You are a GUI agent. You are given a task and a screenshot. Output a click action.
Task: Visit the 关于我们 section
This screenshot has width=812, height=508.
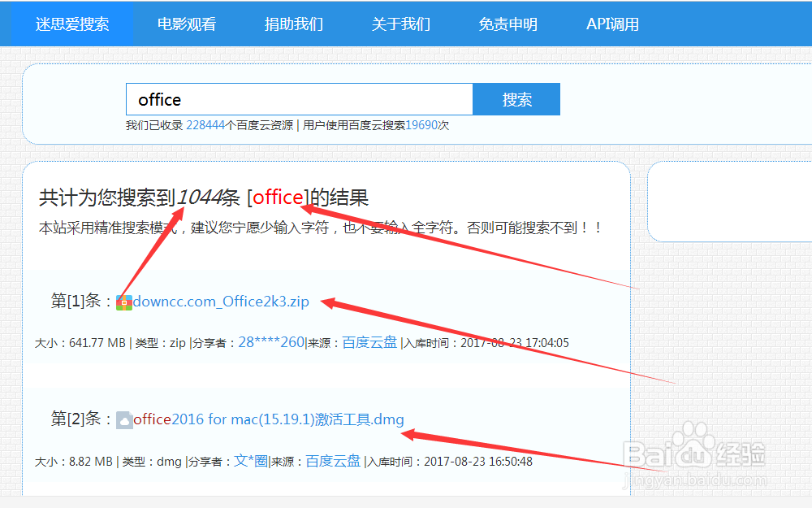pyautogui.click(x=400, y=24)
